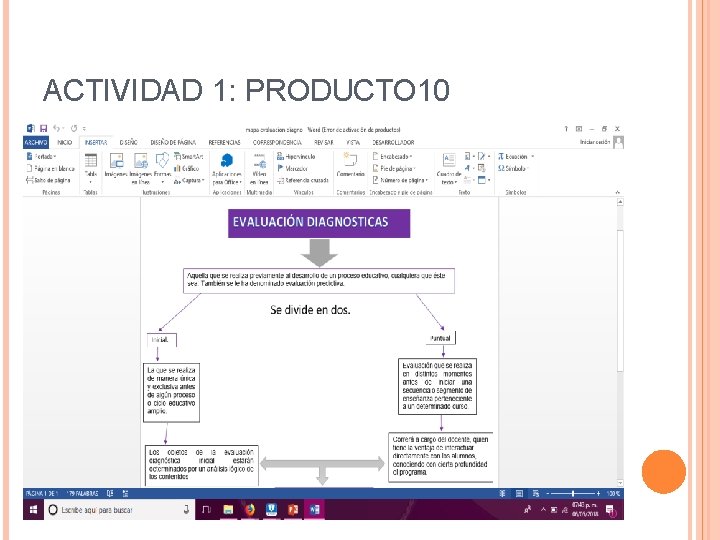Open Firefox from taskbar
This screenshot has height=540, width=720.
[249, 510]
